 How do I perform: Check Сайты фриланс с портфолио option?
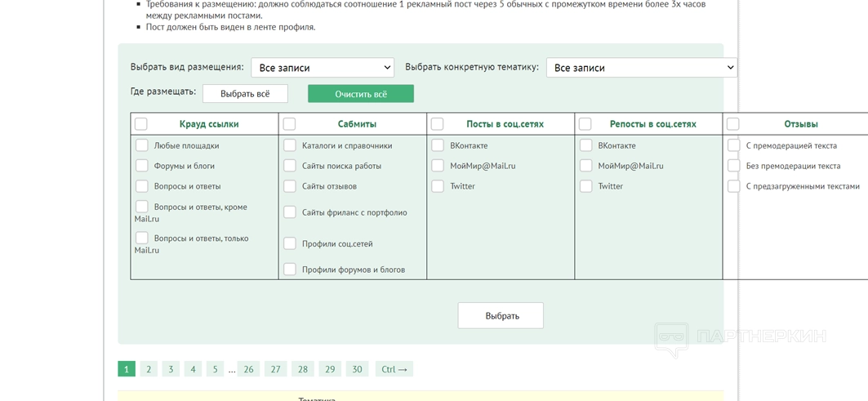[x=290, y=212]
